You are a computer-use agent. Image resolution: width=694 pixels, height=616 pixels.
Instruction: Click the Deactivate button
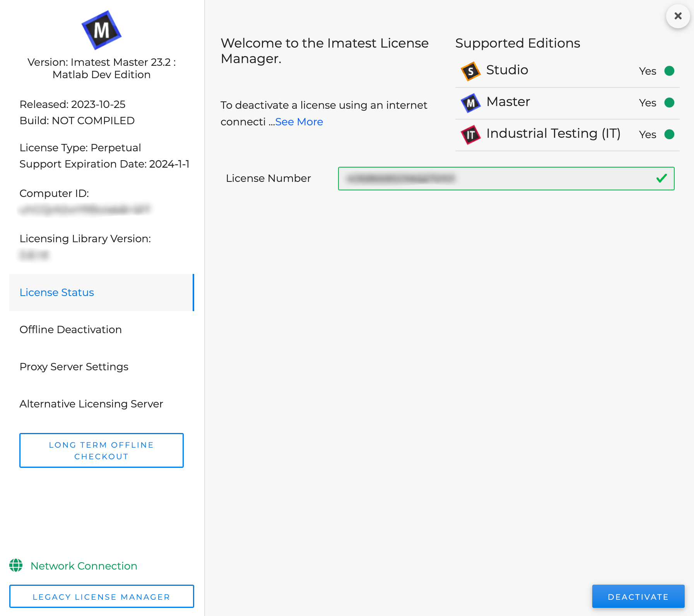[x=638, y=597]
